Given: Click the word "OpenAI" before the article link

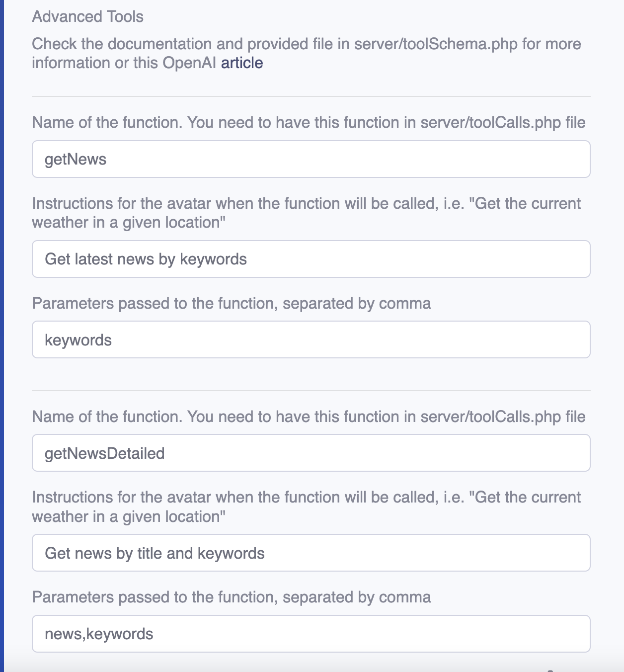Looking at the screenshot, I should 189,63.
